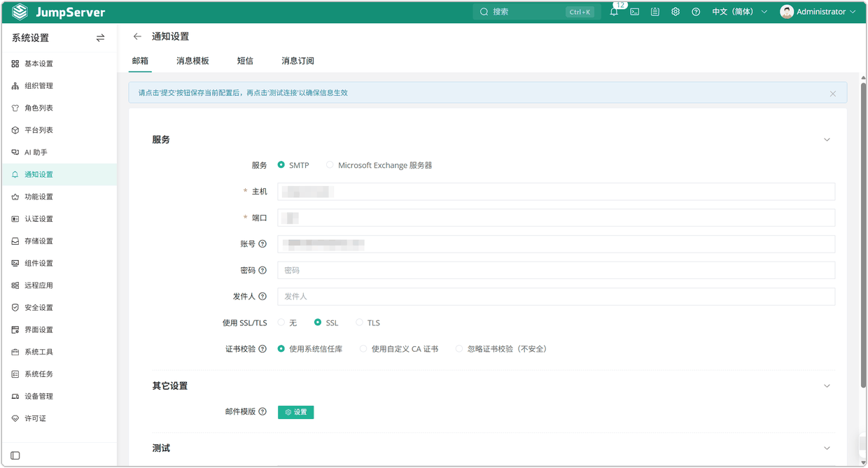Switch to the 短信 tab
Viewport: 868px width, 468px height.
tap(245, 61)
